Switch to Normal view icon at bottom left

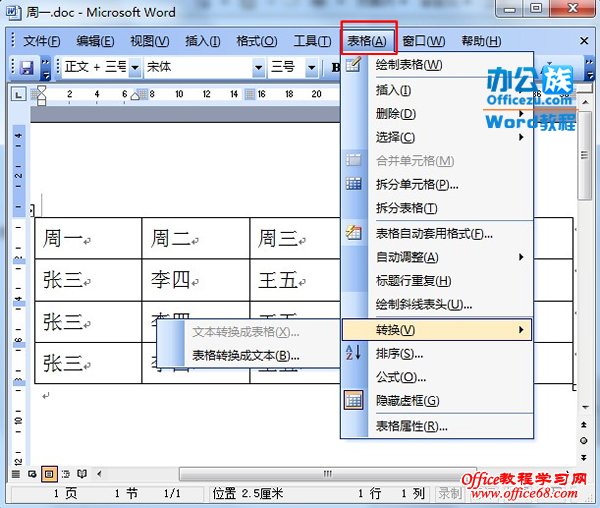pyautogui.click(x=17, y=473)
